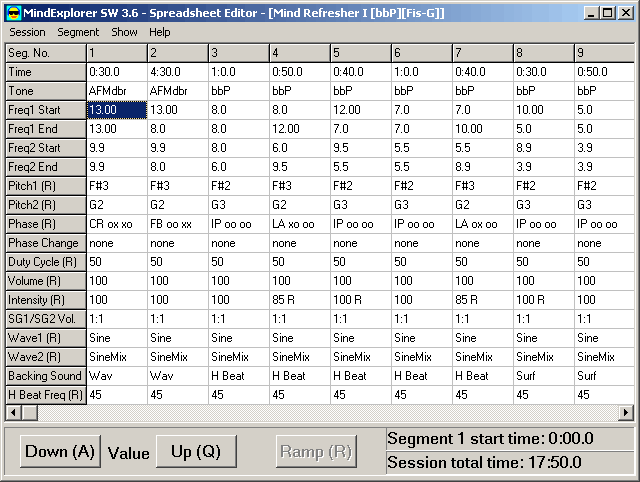Image resolution: width=640 pixels, height=482 pixels.
Task: Select the Freq1 Start row header
Action: click(46, 110)
